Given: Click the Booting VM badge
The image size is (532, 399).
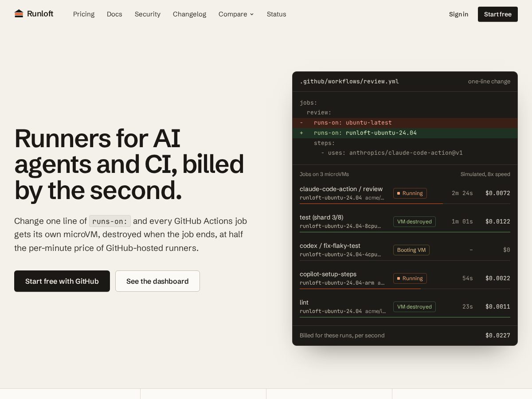Looking at the screenshot, I should click(411, 250).
